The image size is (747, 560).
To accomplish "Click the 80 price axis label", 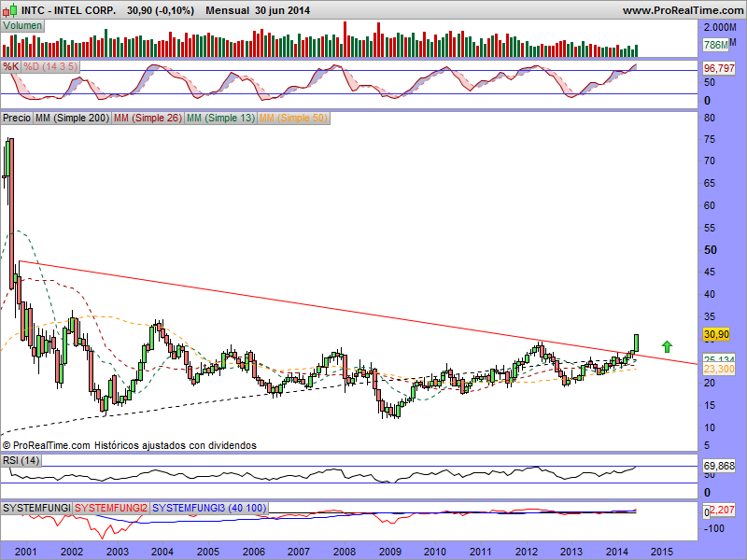I will pos(710,118).
